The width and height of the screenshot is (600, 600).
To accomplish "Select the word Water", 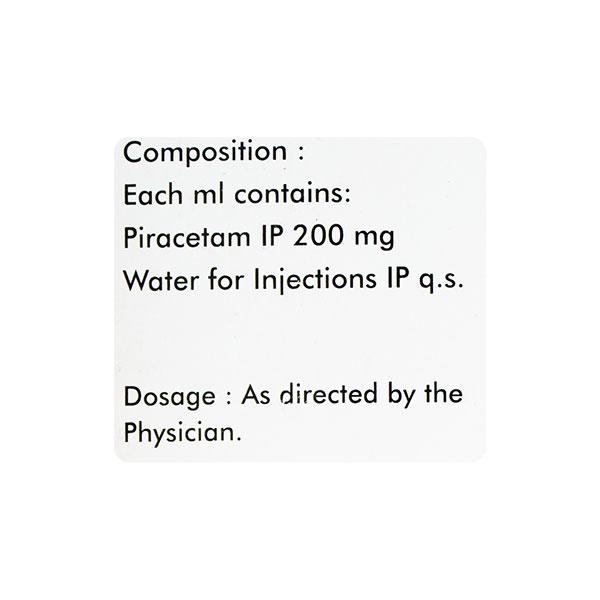I will point(161,280).
